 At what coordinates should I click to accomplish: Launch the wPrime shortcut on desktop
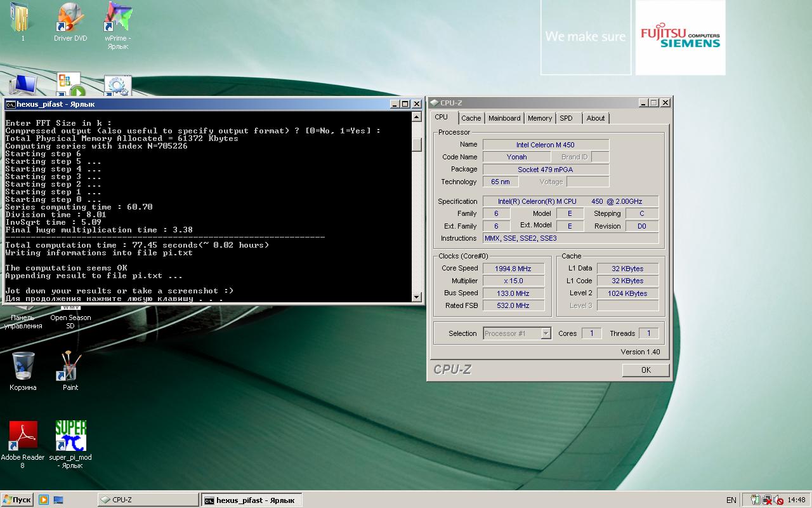click(117, 18)
